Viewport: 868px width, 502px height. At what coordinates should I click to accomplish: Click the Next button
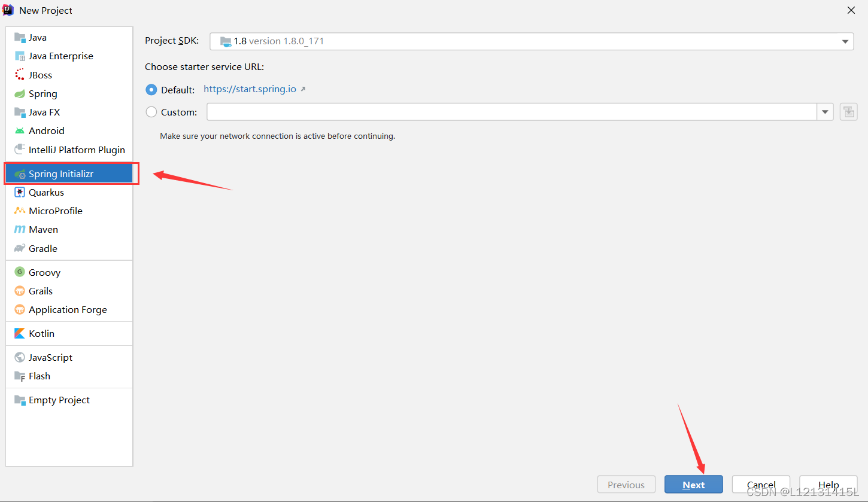coord(693,485)
